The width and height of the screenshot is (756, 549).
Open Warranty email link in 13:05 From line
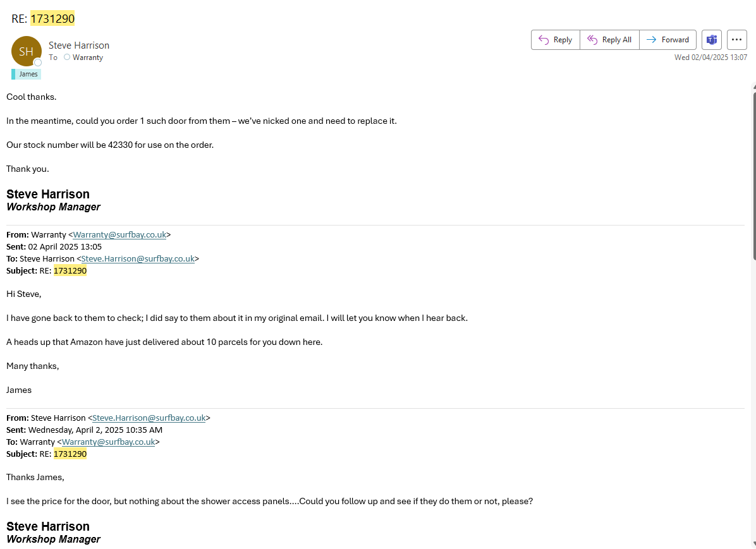(119, 234)
